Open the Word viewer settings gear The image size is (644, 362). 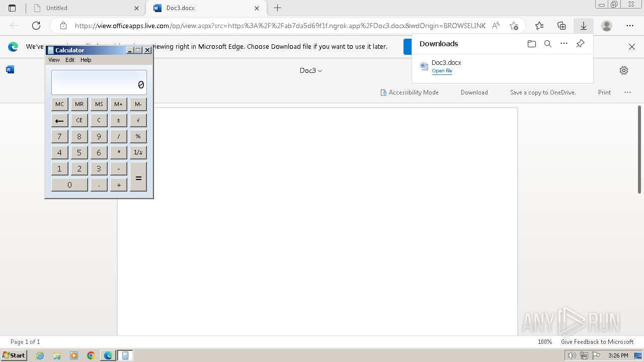(x=624, y=70)
